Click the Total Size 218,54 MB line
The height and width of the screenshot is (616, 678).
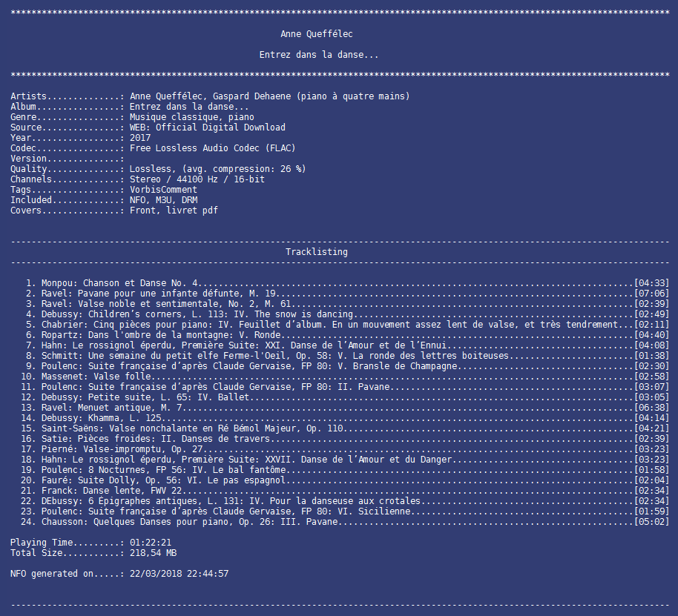pyautogui.click(x=93, y=552)
